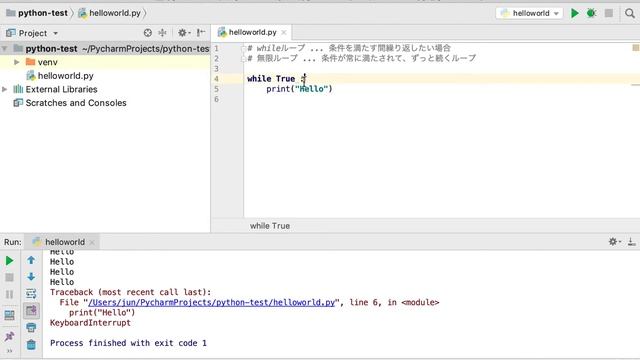Open the helloworld run configuration dropdown
The height and width of the screenshot is (360, 640).
click(529, 13)
